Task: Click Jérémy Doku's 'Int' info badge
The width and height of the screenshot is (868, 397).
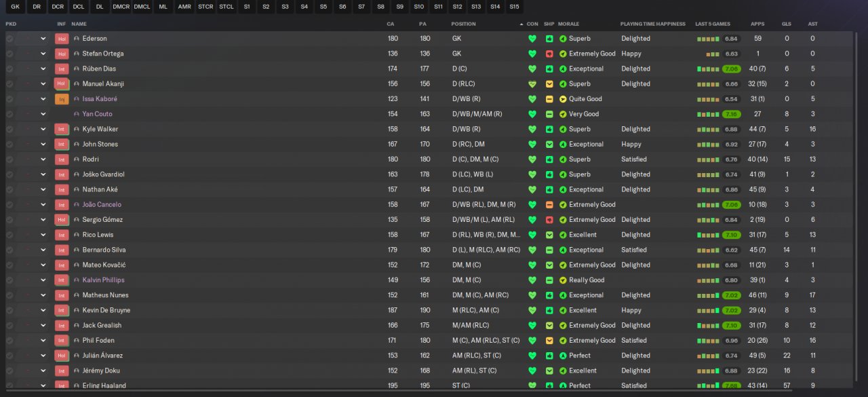Action: tap(62, 371)
